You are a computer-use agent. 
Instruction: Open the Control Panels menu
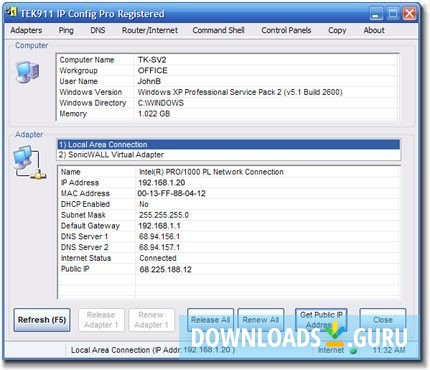[286, 30]
